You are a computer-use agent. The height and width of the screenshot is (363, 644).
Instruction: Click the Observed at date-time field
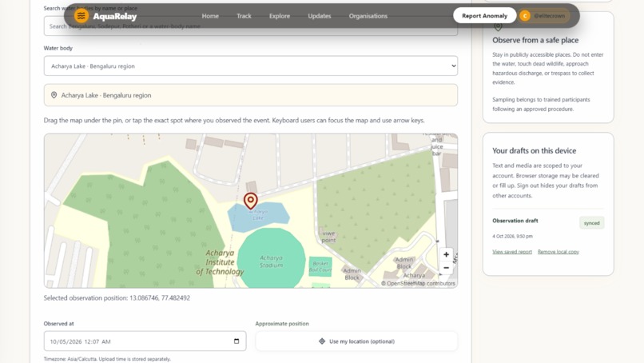click(145, 341)
